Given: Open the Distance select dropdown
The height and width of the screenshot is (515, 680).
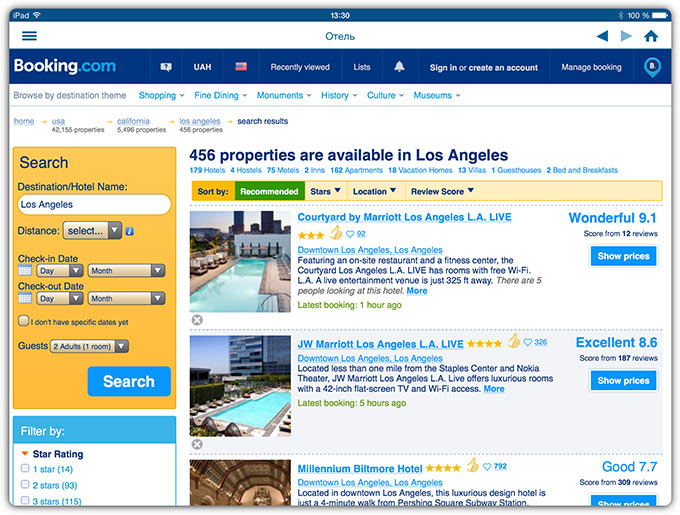Looking at the screenshot, I should click(x=92, y=231).
